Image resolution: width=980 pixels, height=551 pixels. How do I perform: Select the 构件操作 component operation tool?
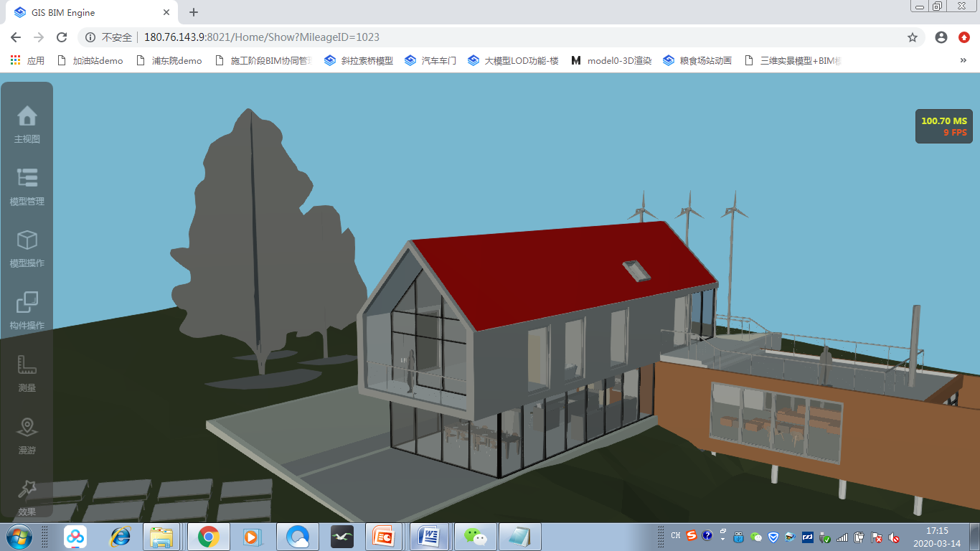click(x=27, y=309)
